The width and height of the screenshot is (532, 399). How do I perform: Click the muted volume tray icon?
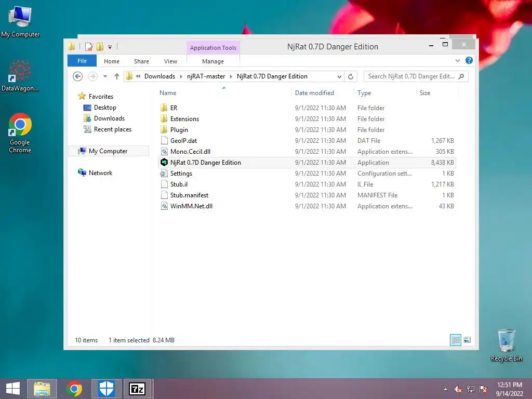click(458, 389)
